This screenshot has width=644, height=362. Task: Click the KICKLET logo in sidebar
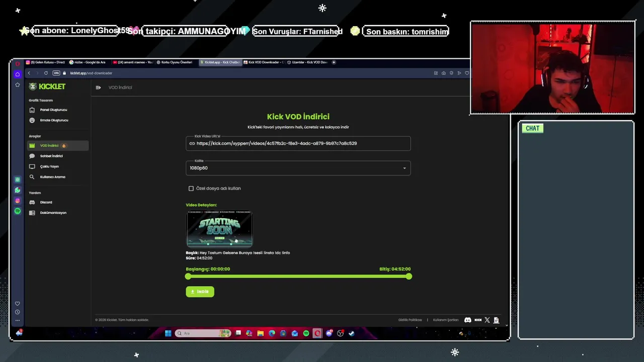click(47, 86)
